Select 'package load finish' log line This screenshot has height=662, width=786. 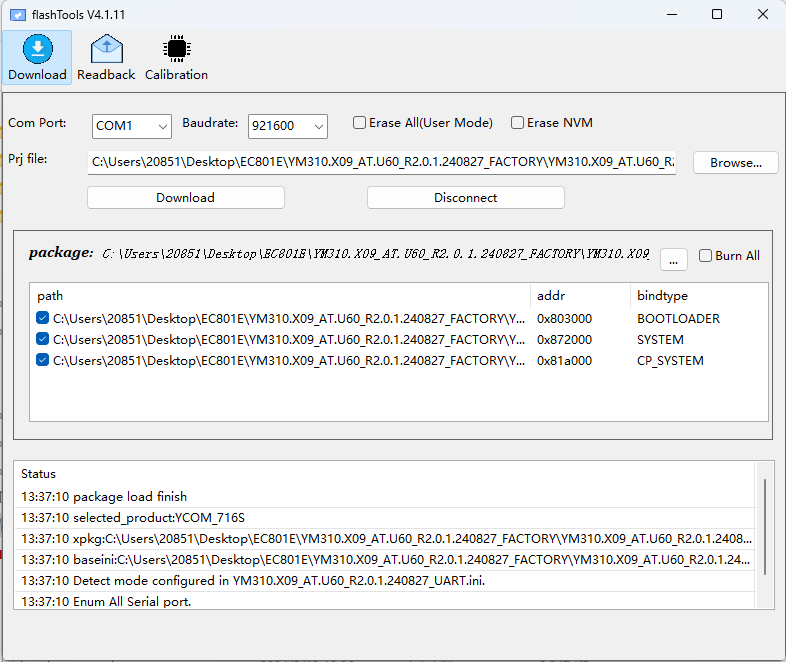(x=384, y=497)
